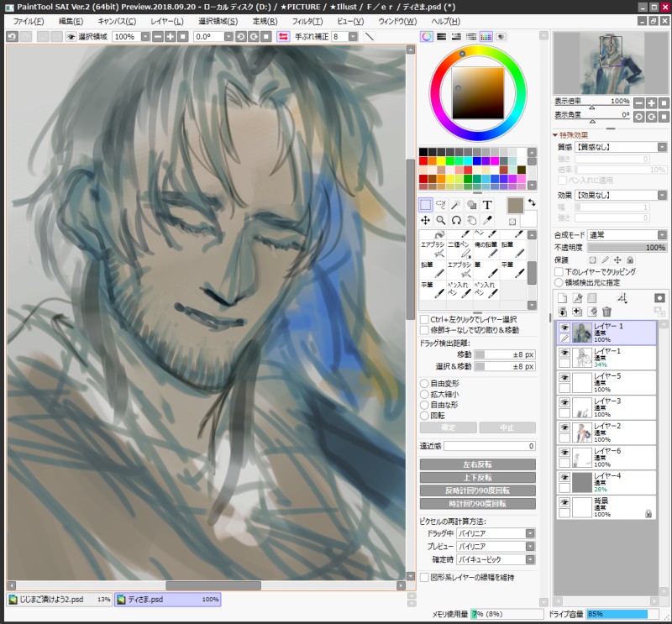Open the 手ぶれ補正 stabilizer dropdown
The height and width of the screenshot is (624, 672).
tap(353, 36)
